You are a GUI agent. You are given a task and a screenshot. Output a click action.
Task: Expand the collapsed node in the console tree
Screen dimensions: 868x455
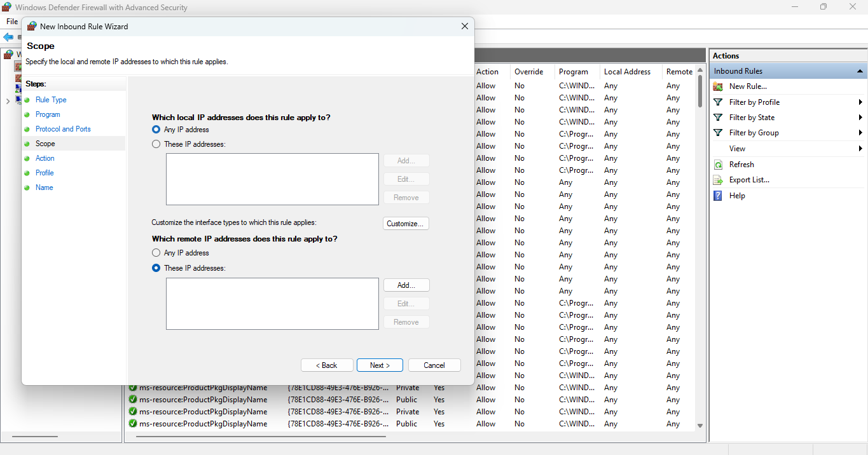click(8, 101)
